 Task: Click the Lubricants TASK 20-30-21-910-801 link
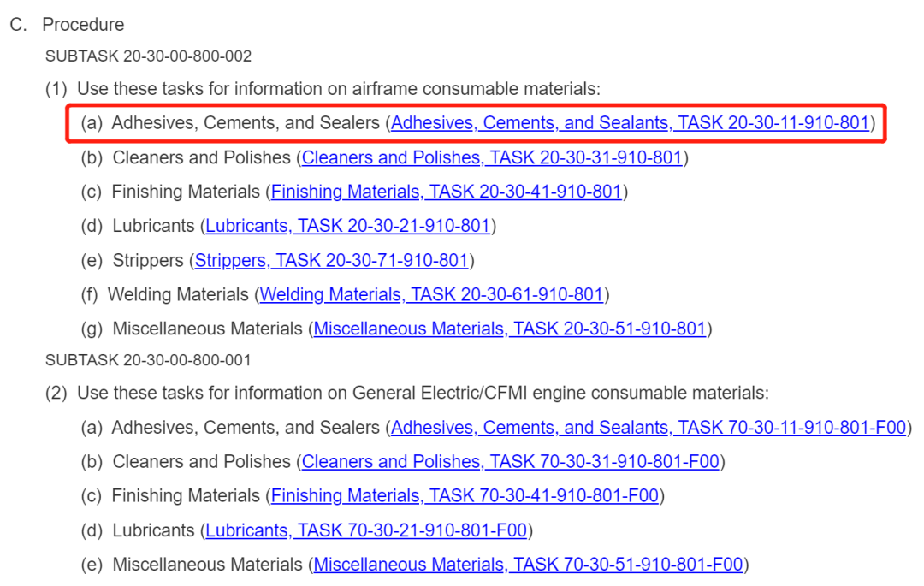click(x=347, y=226)
